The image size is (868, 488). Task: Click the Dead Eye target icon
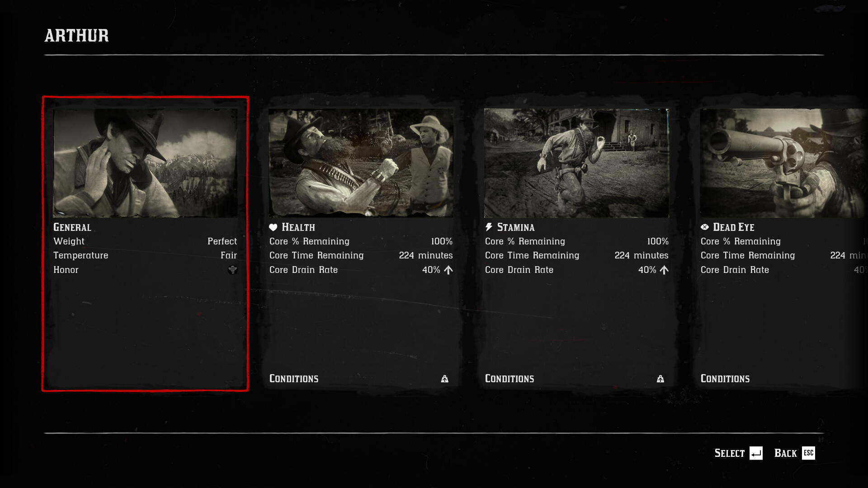(x=705, y=227)
